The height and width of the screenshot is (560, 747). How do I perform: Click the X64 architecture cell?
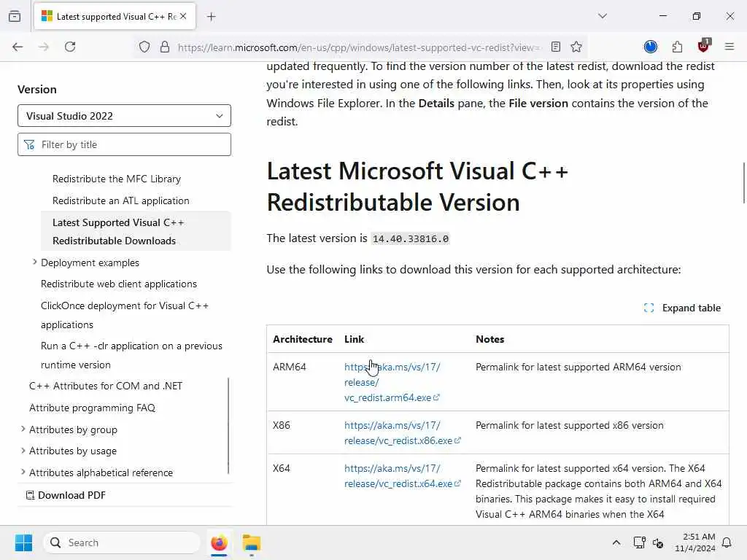click(281, 468)
